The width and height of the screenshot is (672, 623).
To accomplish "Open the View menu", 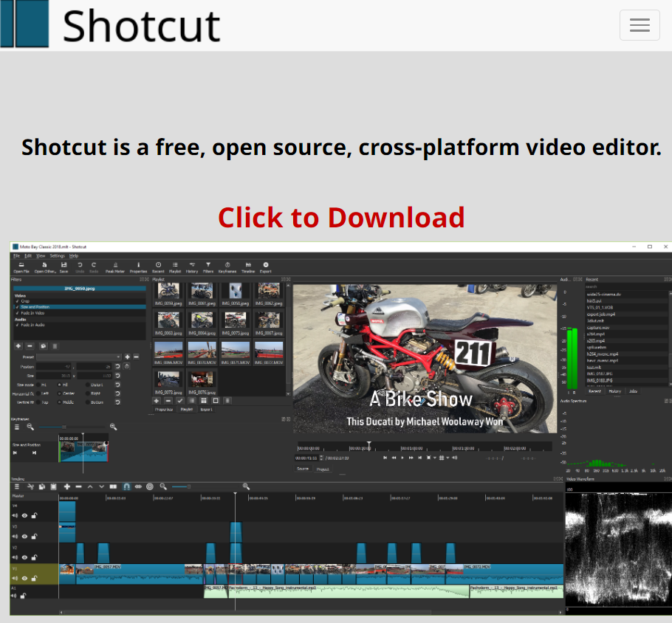I will point(41,256).
